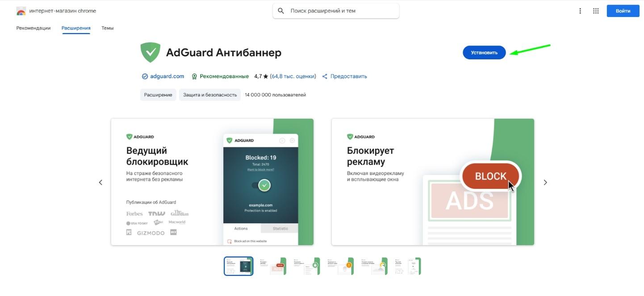
Task: Click the Защита и безопасность category chip
Action: click(210, 95)
